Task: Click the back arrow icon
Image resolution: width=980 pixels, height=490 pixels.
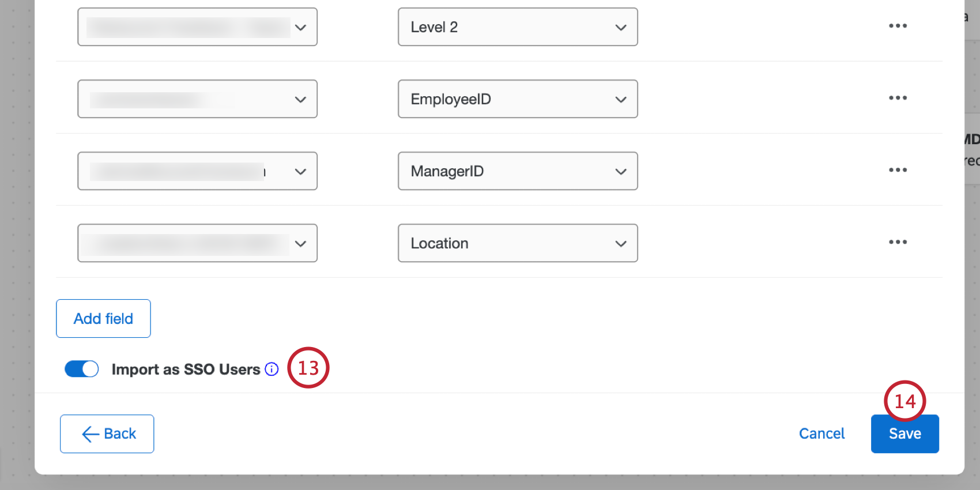Action: point(89,434)
